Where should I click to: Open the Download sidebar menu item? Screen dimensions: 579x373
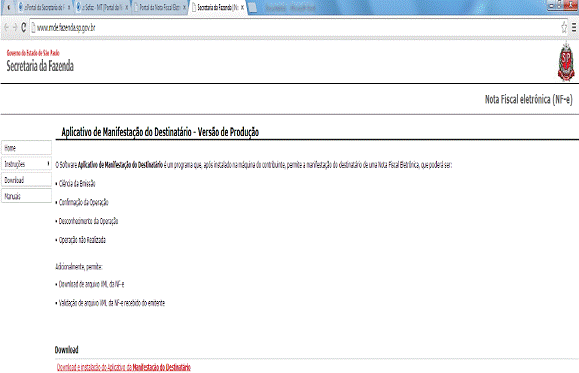[26, 180]
